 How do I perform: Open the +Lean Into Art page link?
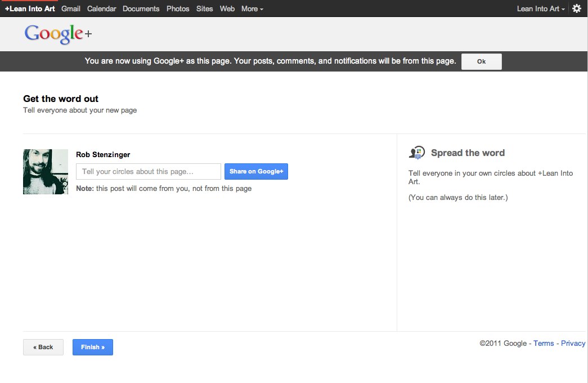(x=30, y=8)
